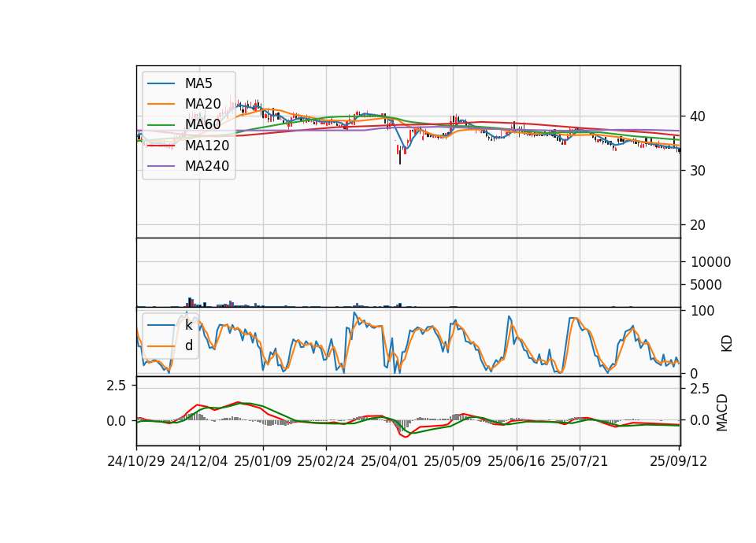Click the price axis value 30
The image size is (756, 543).
(x=698, y=171)
